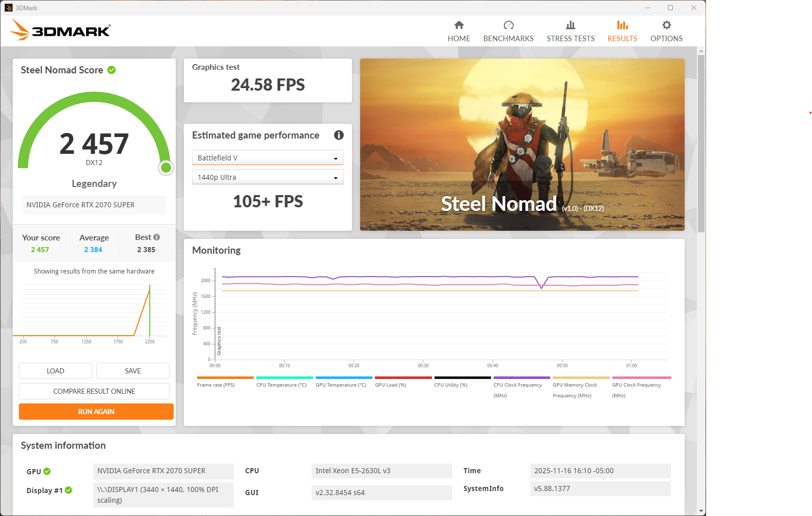This screenshot has width=812, height=516.
Task: Click the Display #1 resolution field
Action: [x=164, y=495]
